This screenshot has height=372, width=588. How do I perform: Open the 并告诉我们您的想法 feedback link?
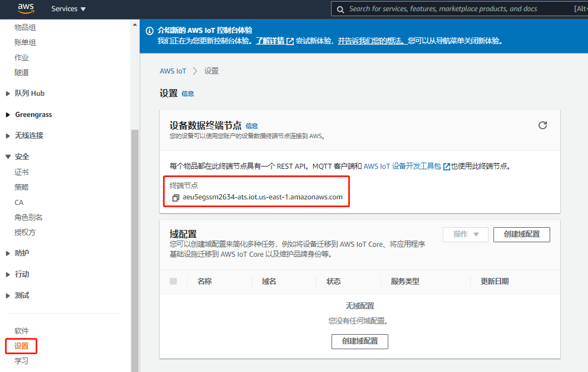pos(372,41)
